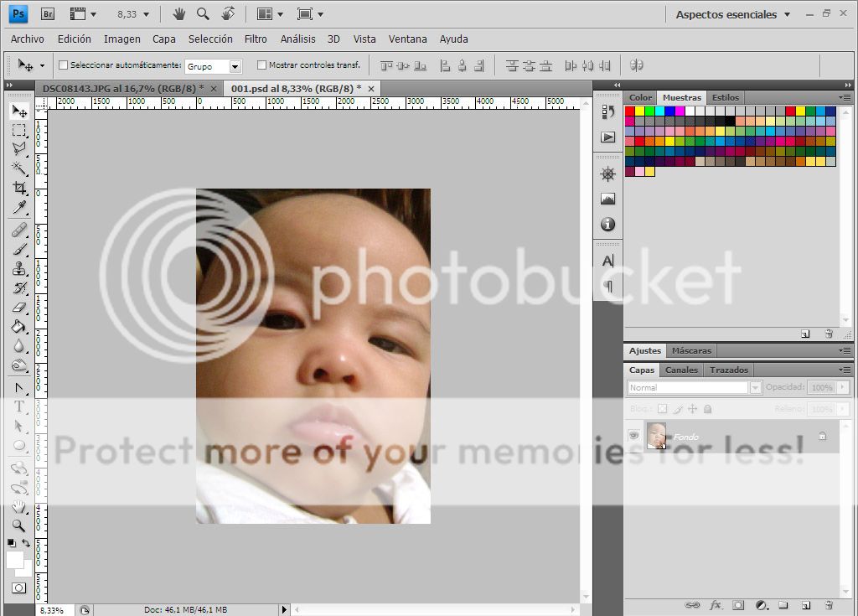Open the Opacidad slider arrow
Viewport: 858px width, 616px height.
843,387
